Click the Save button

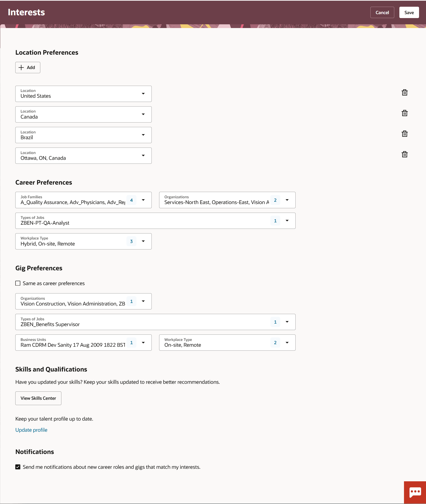(x=409, y=12)
